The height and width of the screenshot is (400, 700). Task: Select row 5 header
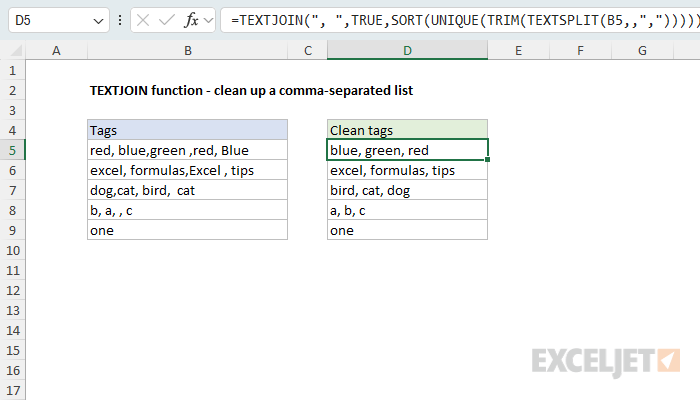pyautogui.click(x=12, y=150)
